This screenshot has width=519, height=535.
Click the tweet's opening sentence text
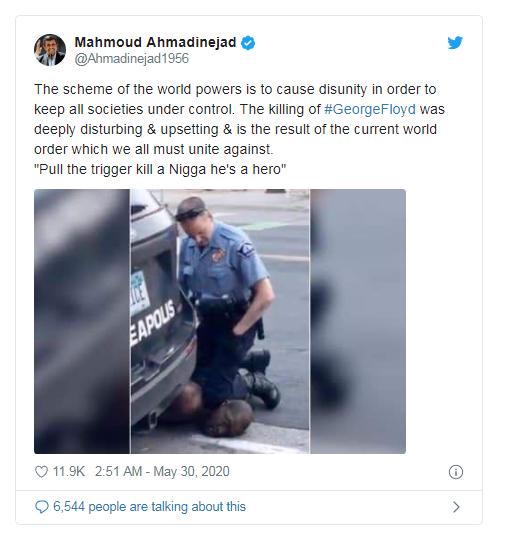235,99
